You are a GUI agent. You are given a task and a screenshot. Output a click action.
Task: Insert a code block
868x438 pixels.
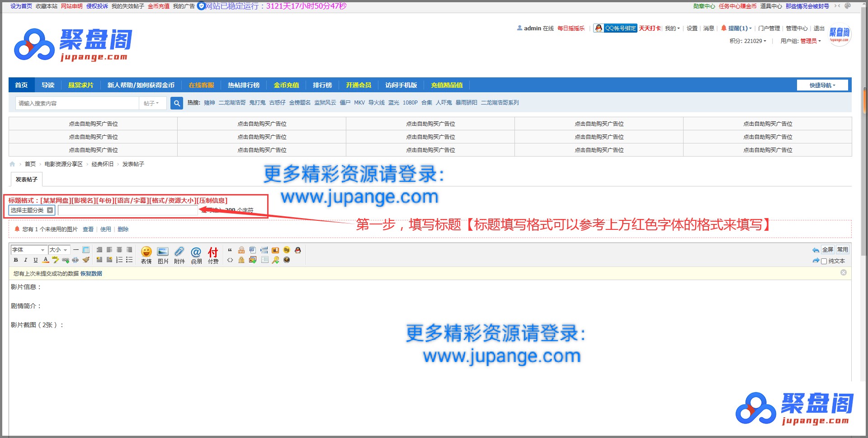click(x=230, y=260)
